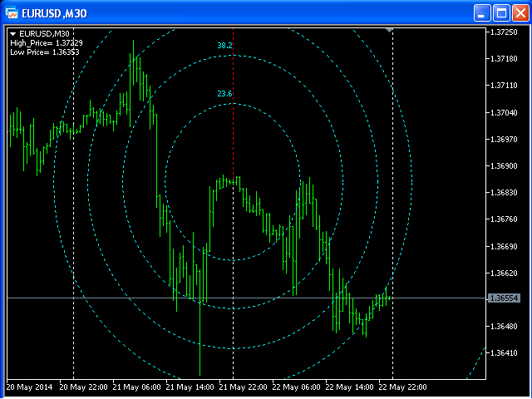Click the 1.36760 price scale label
Viewport: 532px width, 399px height.
[x=505, y=219]
